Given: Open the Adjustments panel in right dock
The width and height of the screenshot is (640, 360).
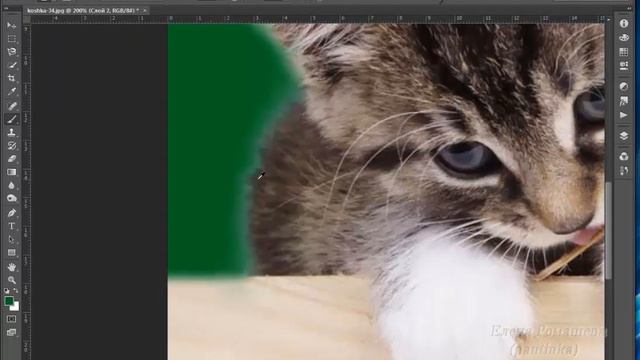Looking at the screenshot, I should coord(624,87).
